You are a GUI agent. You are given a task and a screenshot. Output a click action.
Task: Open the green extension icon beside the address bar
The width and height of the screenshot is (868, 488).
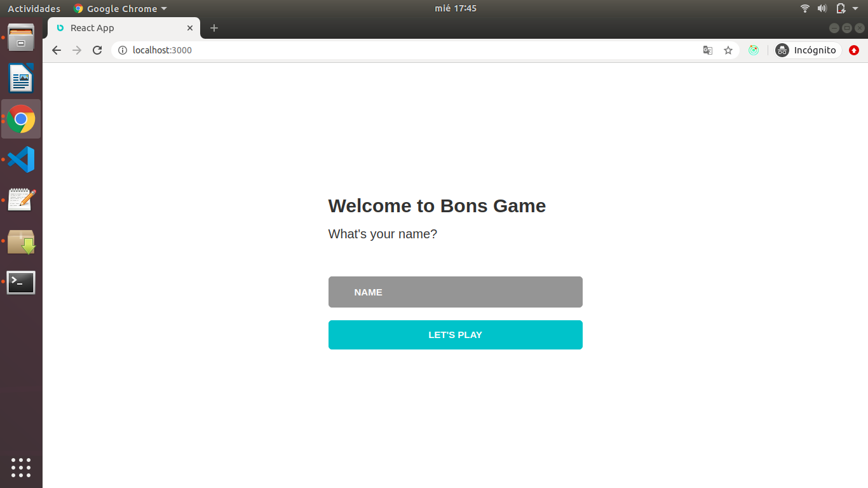click(x=754, y=50)
